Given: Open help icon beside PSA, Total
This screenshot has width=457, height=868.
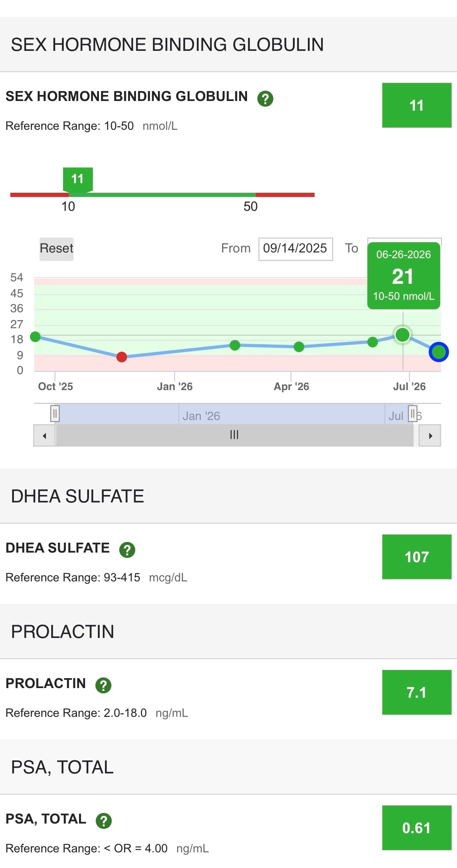Looking at the screenshot, I should (x=104, y=821).
